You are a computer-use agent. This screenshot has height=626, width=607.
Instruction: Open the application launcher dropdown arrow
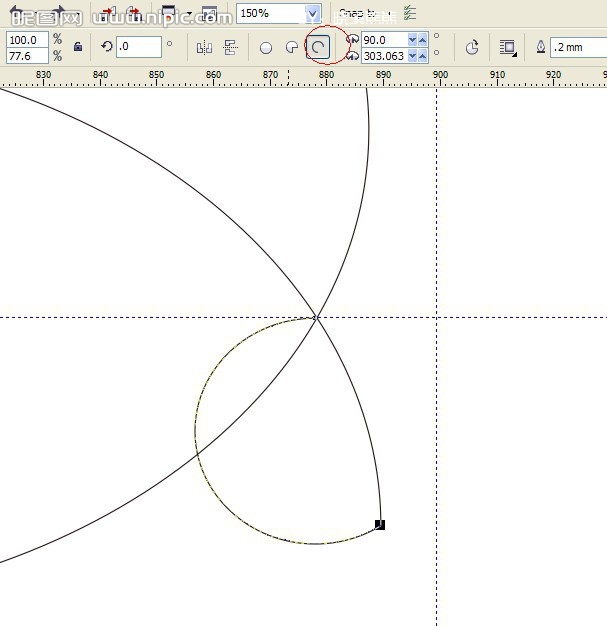tap(189, 14)
